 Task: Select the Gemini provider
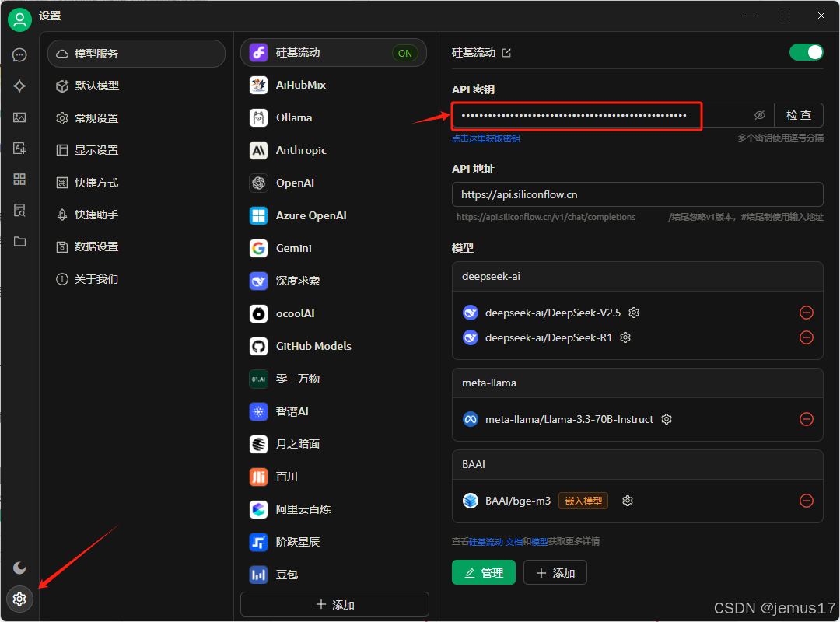click(334, 248)
